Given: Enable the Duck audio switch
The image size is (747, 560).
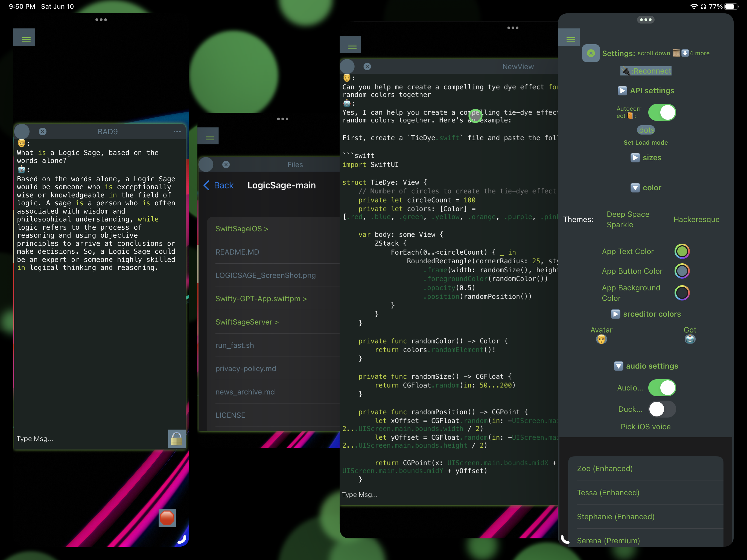Looking at the screenshot, I should pyautogui.click(x=662, y=409).
